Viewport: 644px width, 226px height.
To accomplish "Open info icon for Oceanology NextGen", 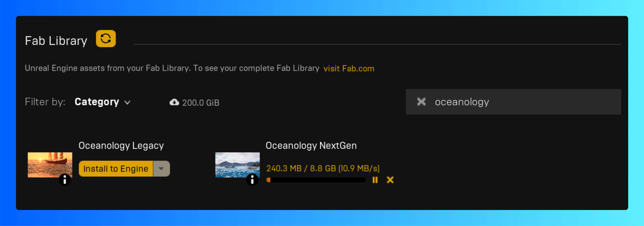I will (x=252, y=179).
